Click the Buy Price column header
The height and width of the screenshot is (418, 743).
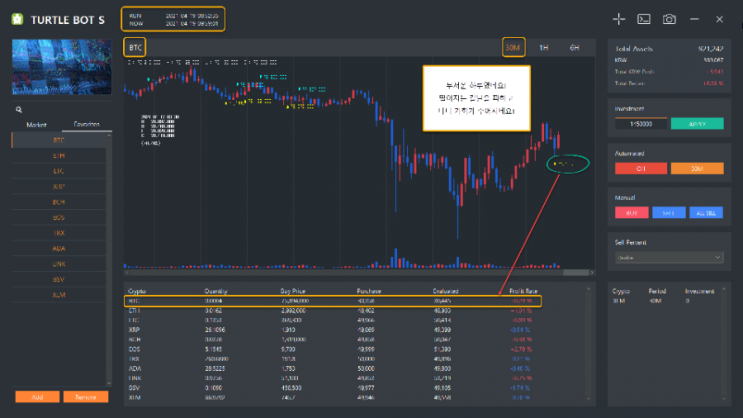pos(292,291)
